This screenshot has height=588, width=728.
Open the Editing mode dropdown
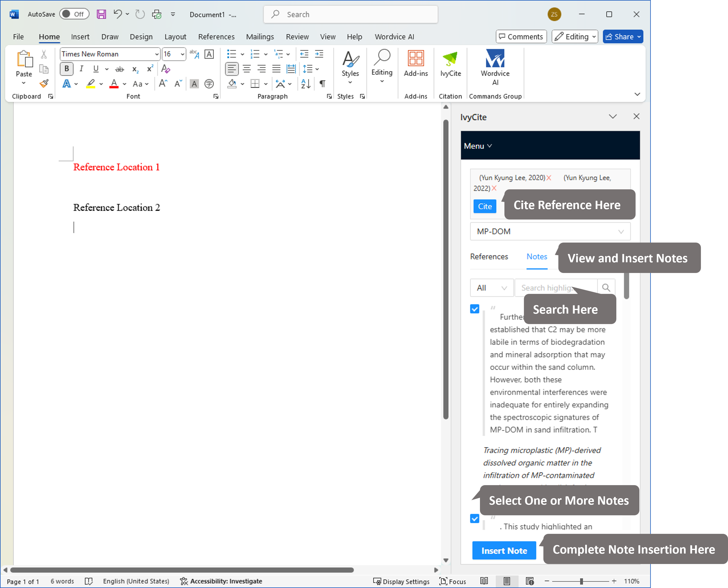pyautogui.click(x=575, y=37)
